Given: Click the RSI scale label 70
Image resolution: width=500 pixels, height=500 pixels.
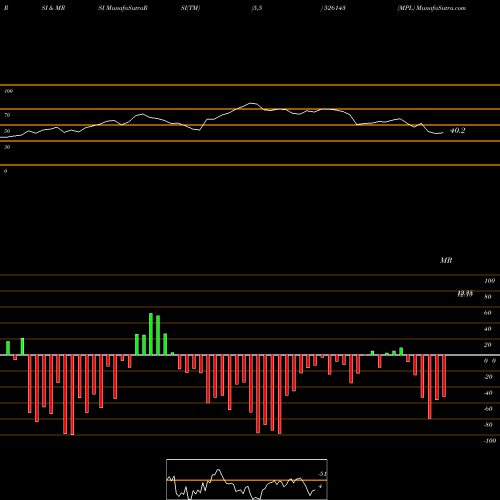Looking at the screenshot, I should [7, 115].
